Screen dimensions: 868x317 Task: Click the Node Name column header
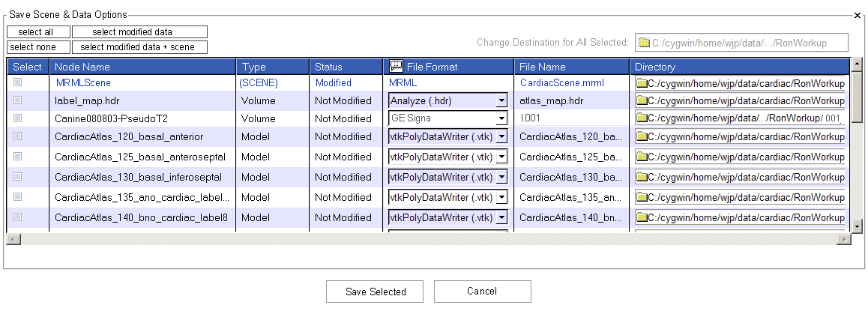pyautogui.click(x=82, y=67)
